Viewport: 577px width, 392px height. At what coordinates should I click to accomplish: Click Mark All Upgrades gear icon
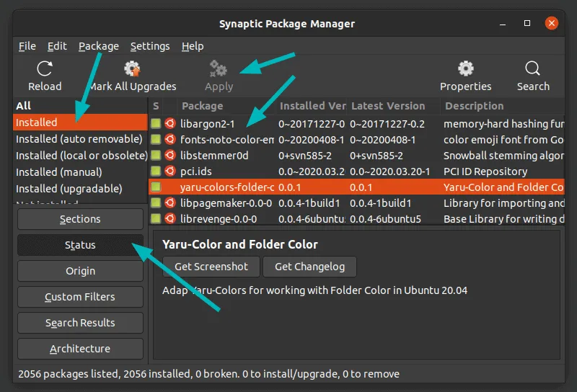coord(132,69)
